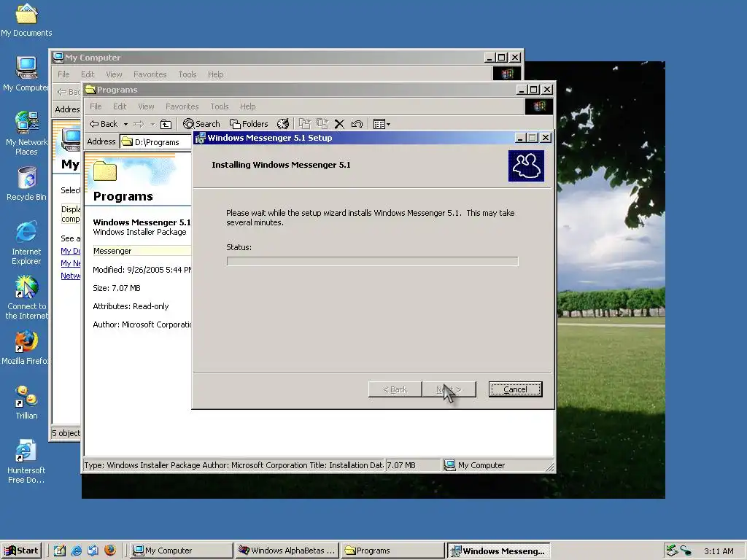Minimize the Windows Messenger 5.1 Setup window
This screenshot has height=560, width=747.
tap(521, 138)
